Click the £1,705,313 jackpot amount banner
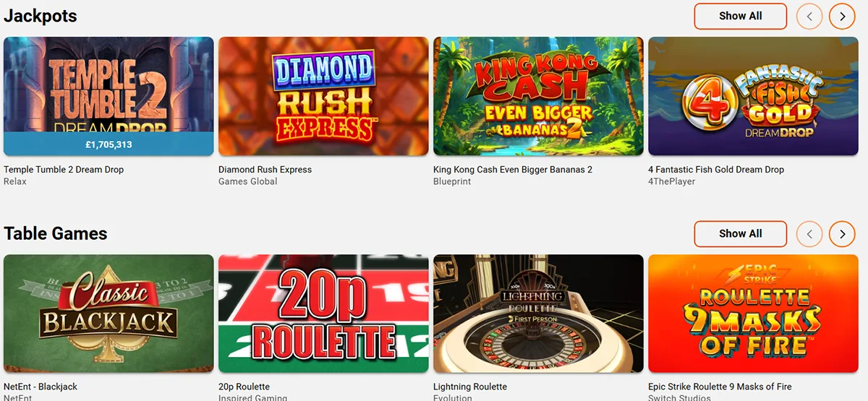868x401 pixels. pos(109,145)
